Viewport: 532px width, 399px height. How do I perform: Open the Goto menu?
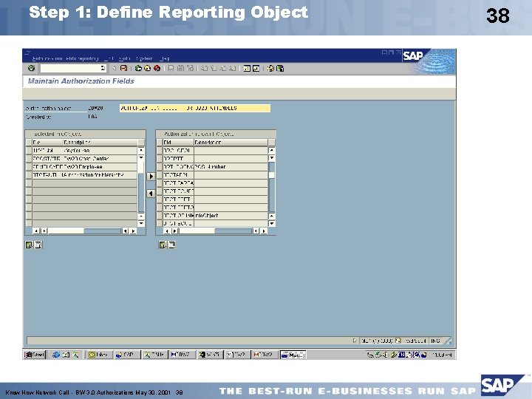[125, 58]
